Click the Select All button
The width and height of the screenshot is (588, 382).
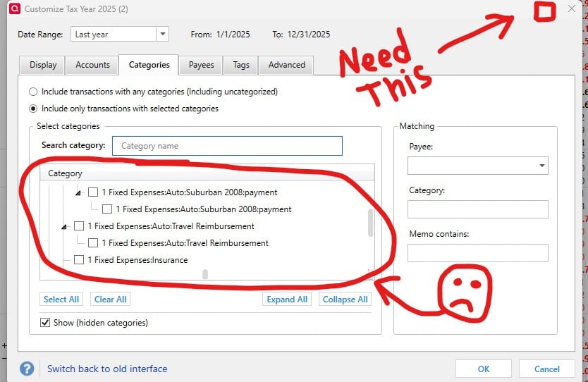coord(61,299)
